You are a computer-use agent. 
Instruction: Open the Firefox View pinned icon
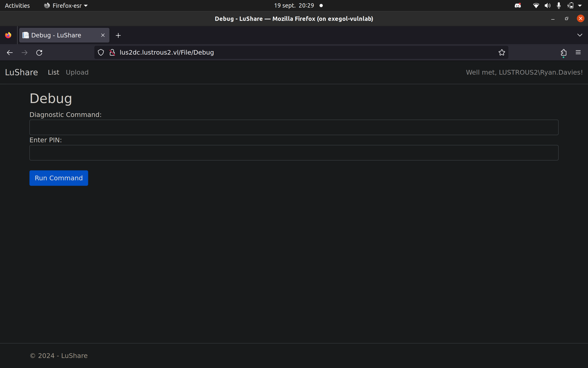tap(8, 35)
